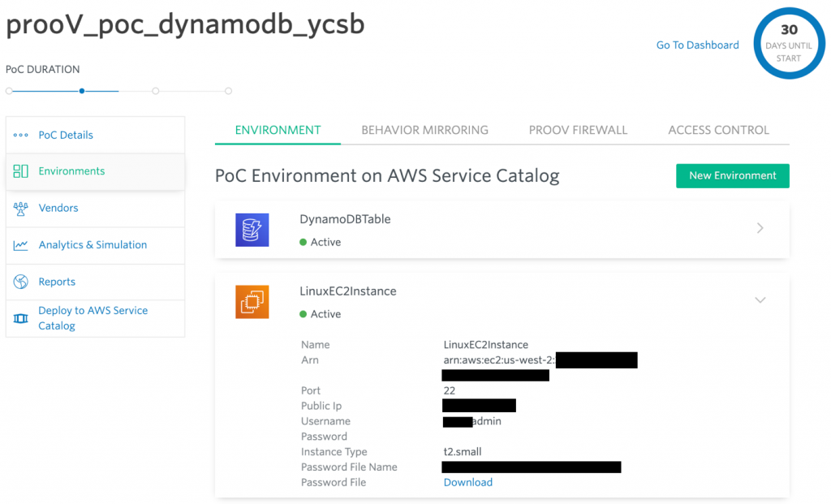Click the Environments panel icon in the sidebar
The image size is (831, 504).
(x=20, y=171)
